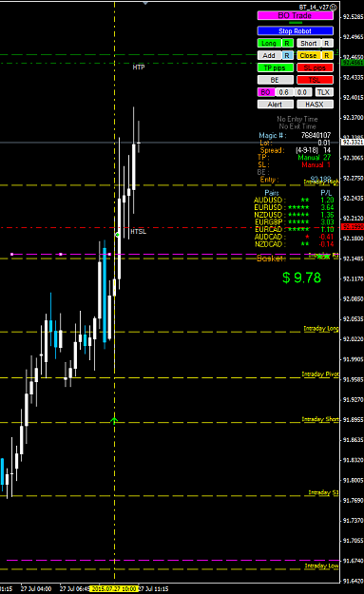Viewport: 364px width, 594px height.
Task: Click the Intraday Short level label
Action: click(x=320, y=419)
